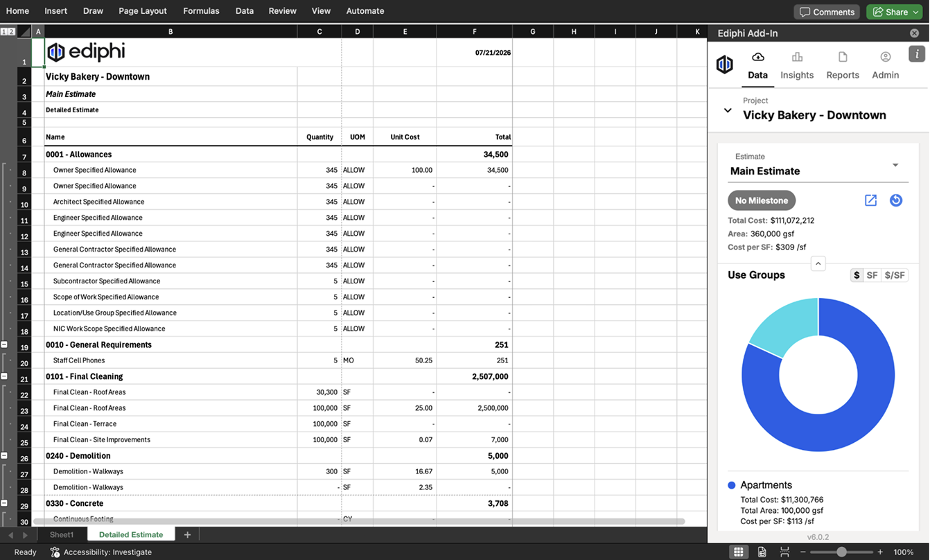Go to next sheet arrow
Screen dimensions: 930x560
[25, 535]
